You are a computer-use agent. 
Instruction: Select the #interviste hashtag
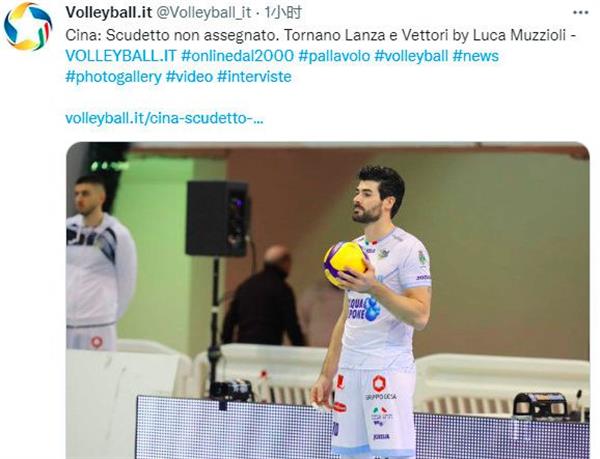click(x=254, y=76)
